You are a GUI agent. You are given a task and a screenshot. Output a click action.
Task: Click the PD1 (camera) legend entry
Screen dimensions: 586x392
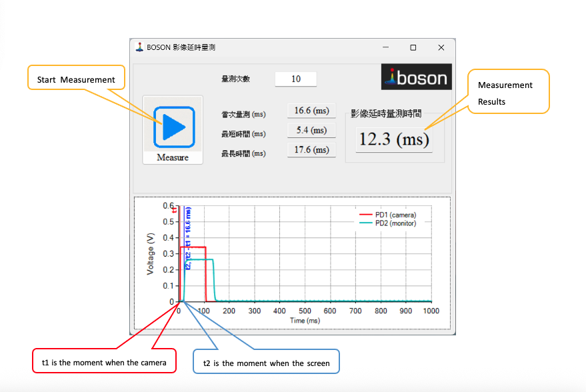388,215
